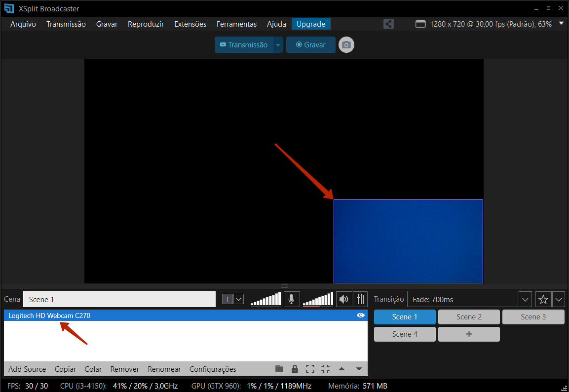This screenshot has width=569, height=392.
Task: Click the expand-to-fullscreen source icon
Action: pos(310,369)
